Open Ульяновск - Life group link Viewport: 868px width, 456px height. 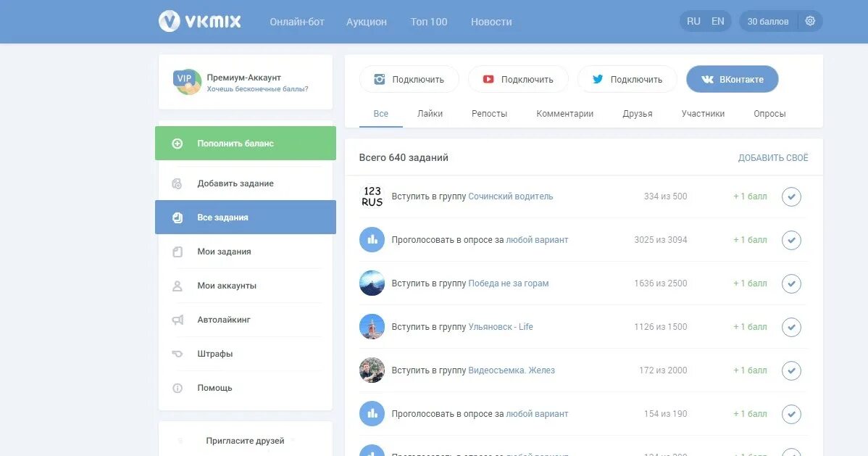pyautogui.click(x=501, y=327)
